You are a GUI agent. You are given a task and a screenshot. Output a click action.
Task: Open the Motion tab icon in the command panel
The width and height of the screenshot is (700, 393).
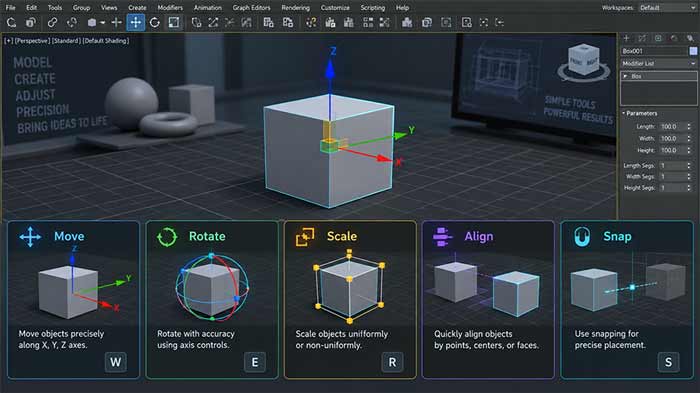tap(674, 38)
